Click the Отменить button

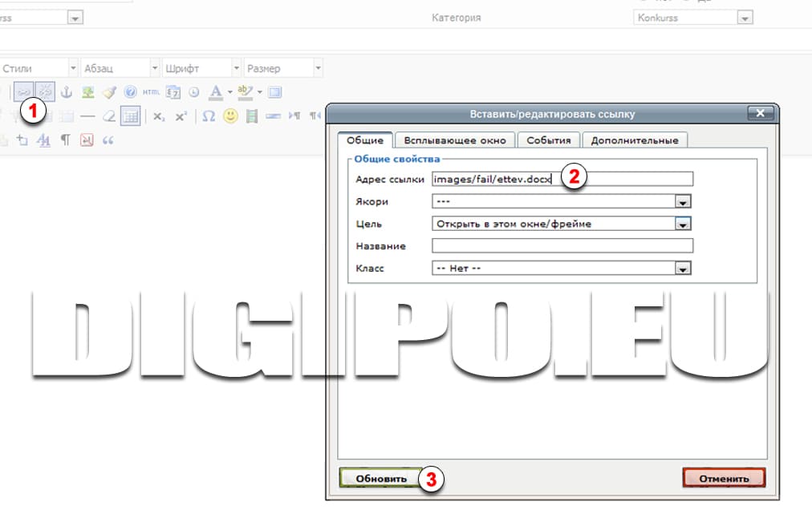724,479
